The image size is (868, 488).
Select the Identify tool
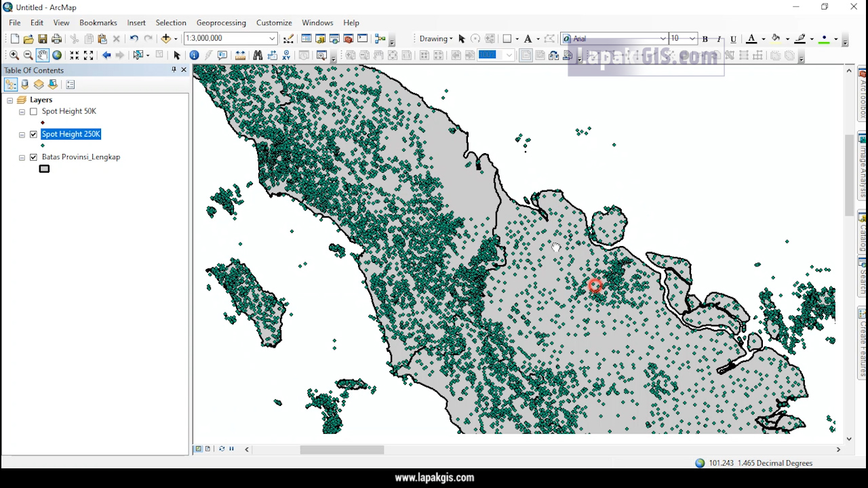coord(195,55)
